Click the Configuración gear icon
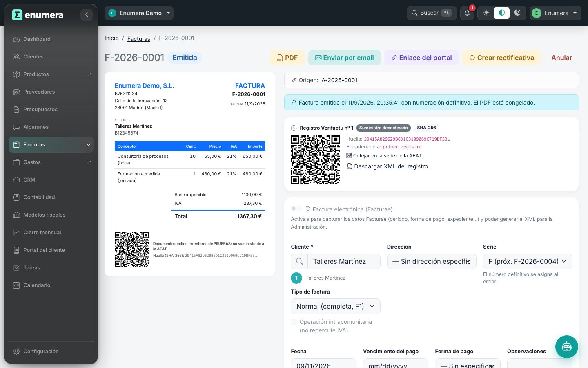 (x=16, y=352)
